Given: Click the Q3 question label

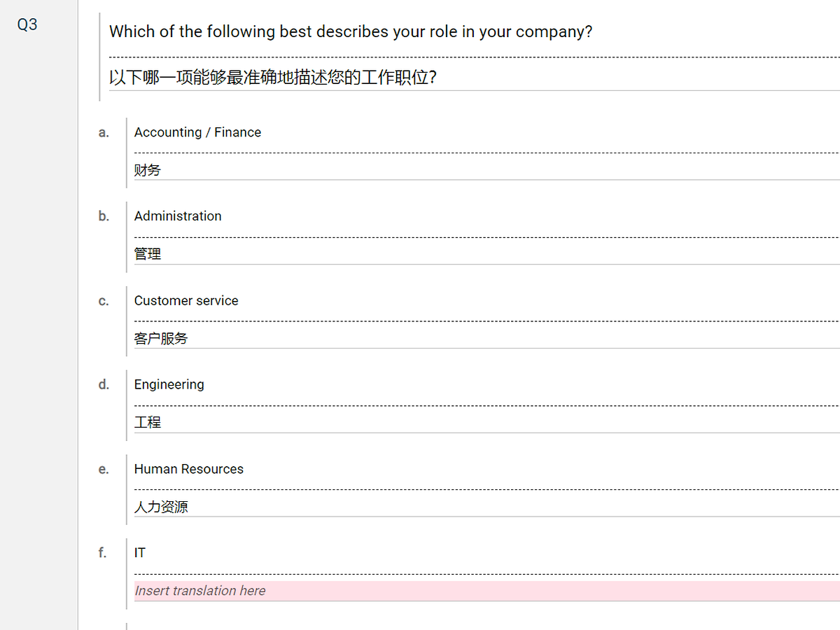Looking at the screenshot, I should 27,25.
